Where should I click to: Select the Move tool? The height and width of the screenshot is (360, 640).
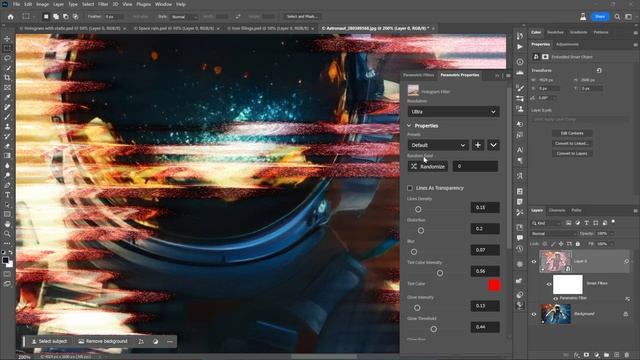pyautogui.click(x=7, y=38)
